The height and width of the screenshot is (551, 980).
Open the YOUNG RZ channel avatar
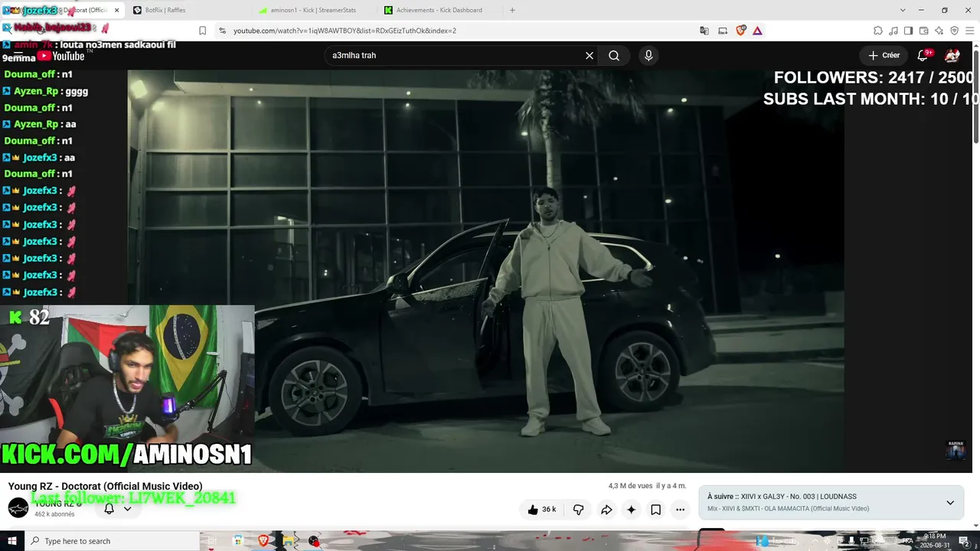click(18, 507)
